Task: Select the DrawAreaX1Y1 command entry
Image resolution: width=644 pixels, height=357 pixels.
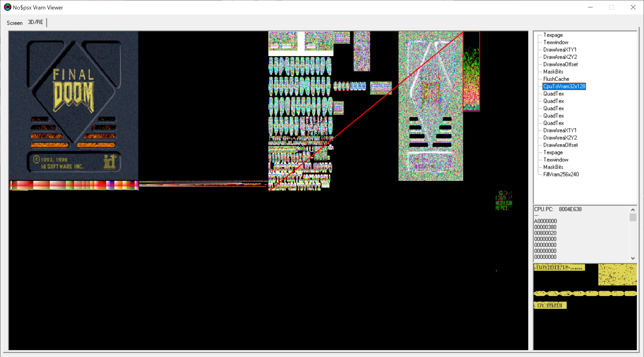Action: click(x=560, y=49)
